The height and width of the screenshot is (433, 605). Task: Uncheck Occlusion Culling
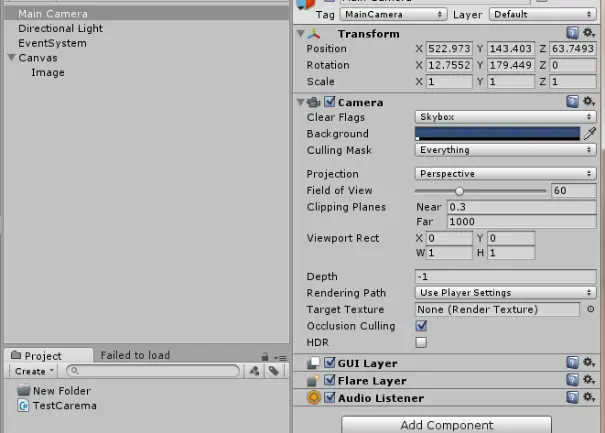tap(421, 326)
